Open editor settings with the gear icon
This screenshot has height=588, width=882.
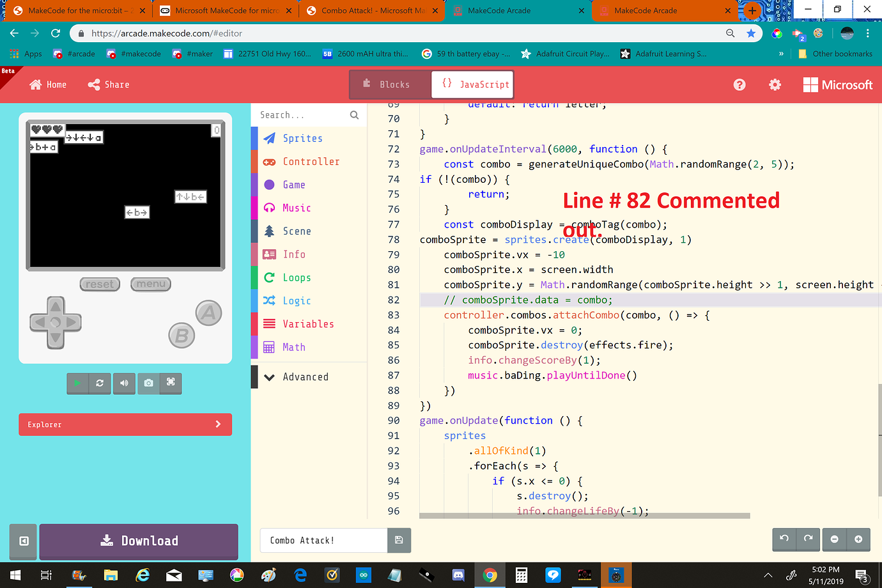tap(774, 84)
